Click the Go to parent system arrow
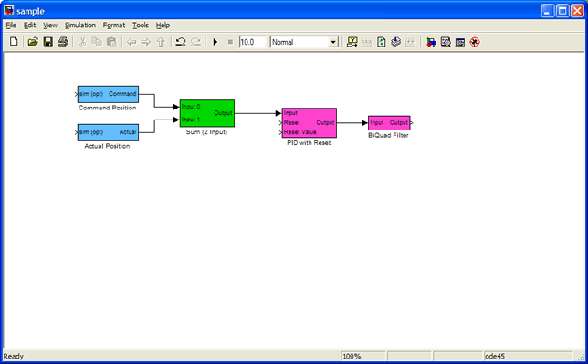 [161, 42]
